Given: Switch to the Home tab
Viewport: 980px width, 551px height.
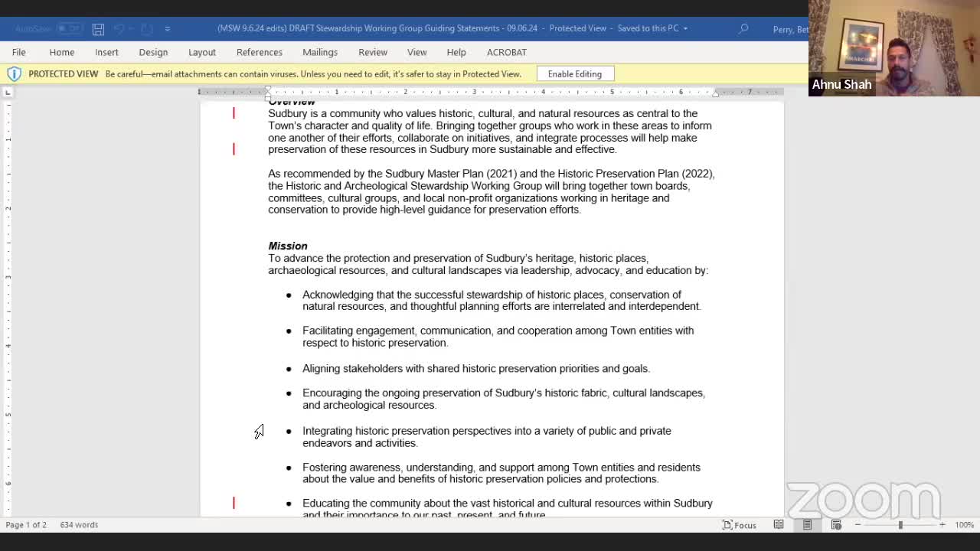Looking at the screenshot, I should (x=62, y=52).
